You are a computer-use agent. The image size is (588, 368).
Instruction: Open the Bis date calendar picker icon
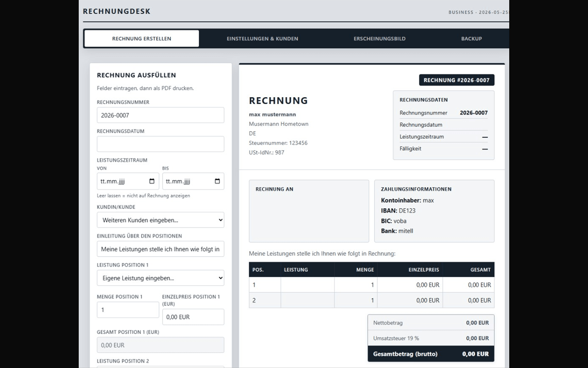pos(217,181)
